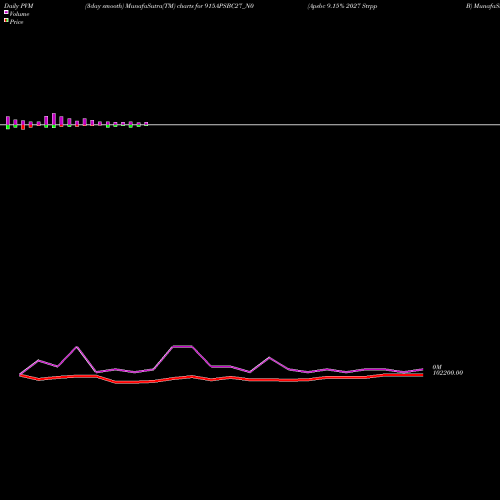Viewport: 500px width, 500px height.
Task: Click the '102200.00' price value label
Action: pos(448,373)
